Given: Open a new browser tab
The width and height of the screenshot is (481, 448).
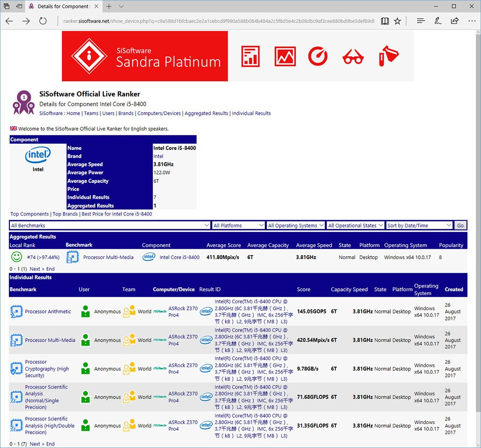Looking at the screenshot, I should (x=109, y=7).
